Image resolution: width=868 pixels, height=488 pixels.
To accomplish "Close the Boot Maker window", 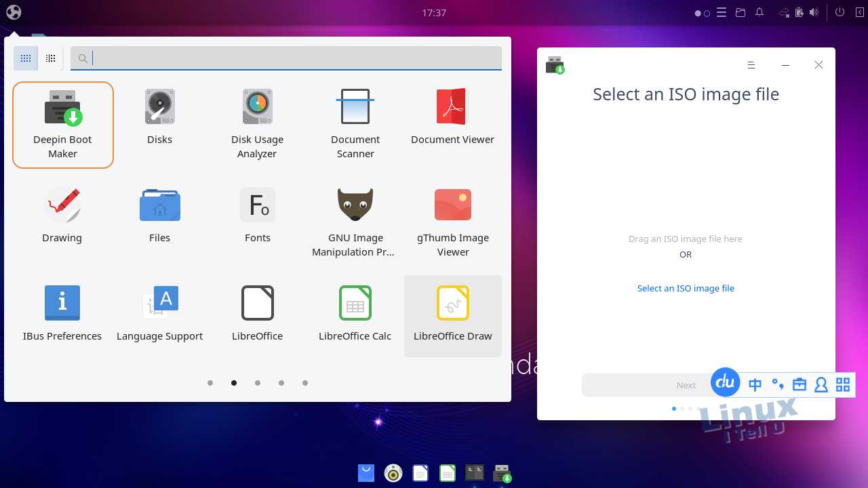I will click(818, 65).
